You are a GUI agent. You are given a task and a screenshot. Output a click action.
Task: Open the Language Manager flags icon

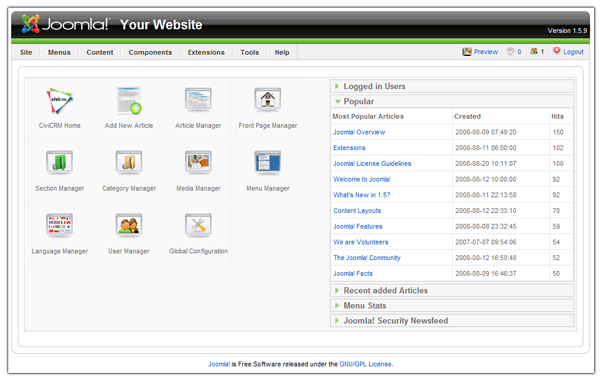click(x=59, y=225)
